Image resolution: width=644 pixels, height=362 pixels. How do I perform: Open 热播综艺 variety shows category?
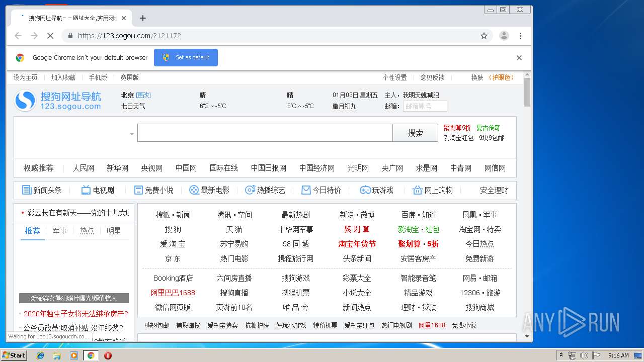point(265,190)
